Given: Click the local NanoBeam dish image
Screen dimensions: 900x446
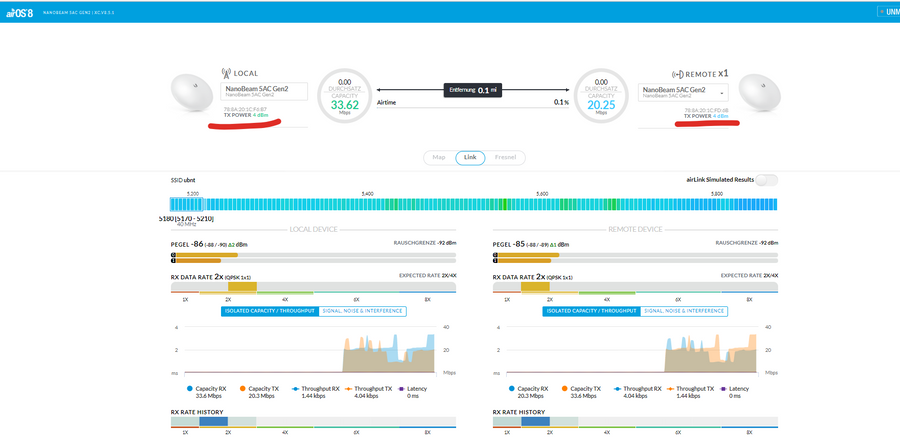Looking at the screenshot, I should pyautogui.click(x=192, y=94).
